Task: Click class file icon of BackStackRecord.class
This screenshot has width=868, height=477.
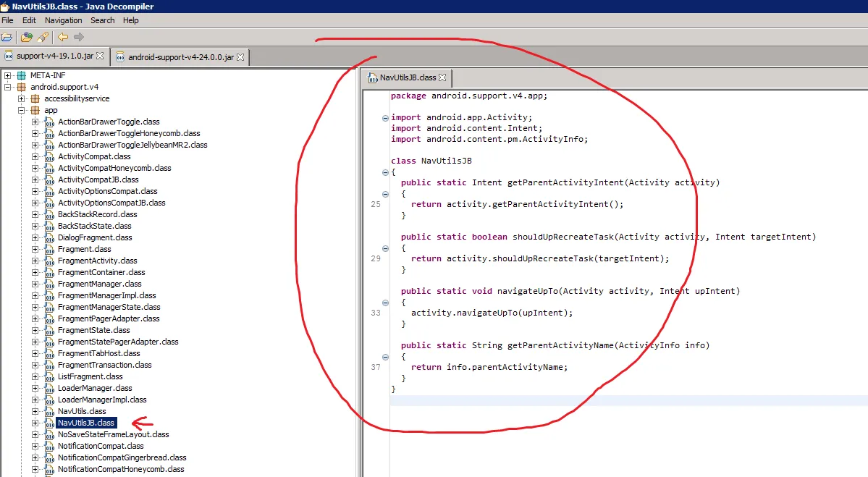Action: (49, 215)
